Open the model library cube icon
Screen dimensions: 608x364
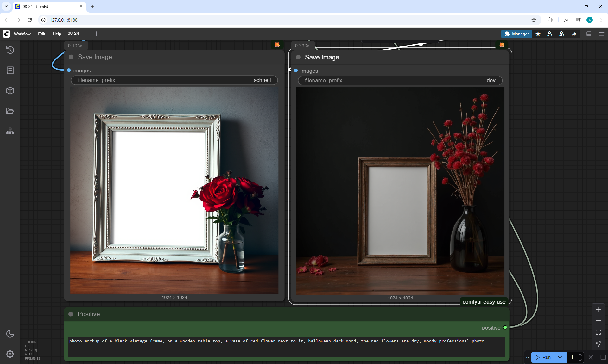click(x=10, y=91)
